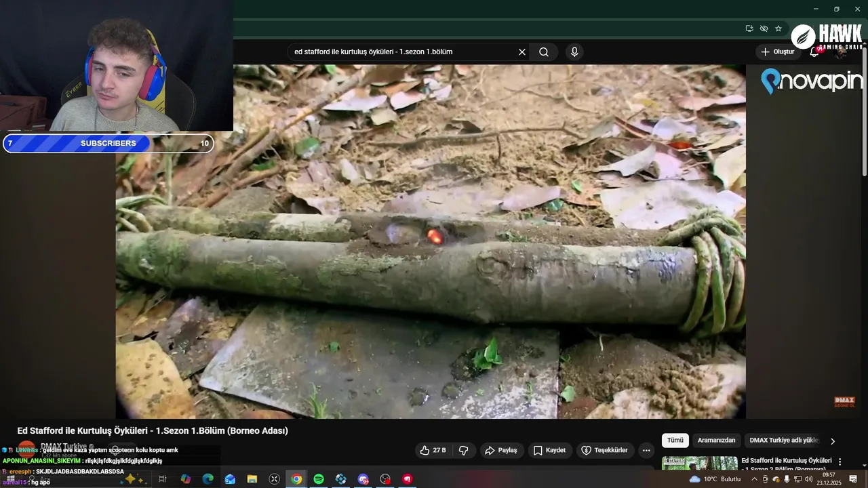
Task: Start voice search with microphone icon
Action: (574, 52)
